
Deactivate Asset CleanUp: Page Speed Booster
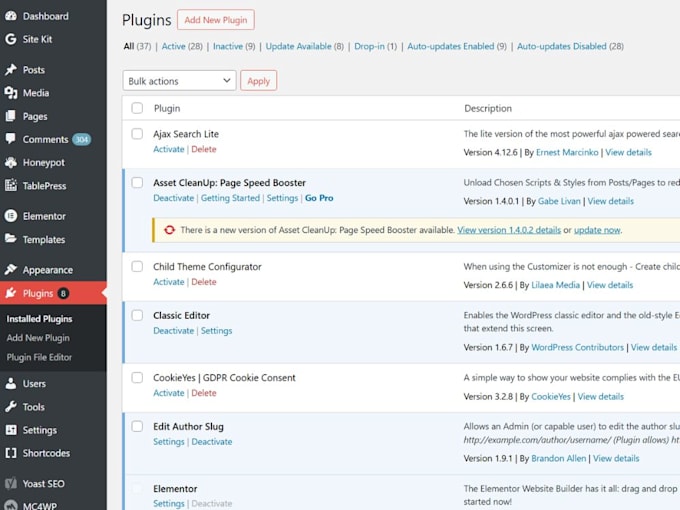point(173,198)
